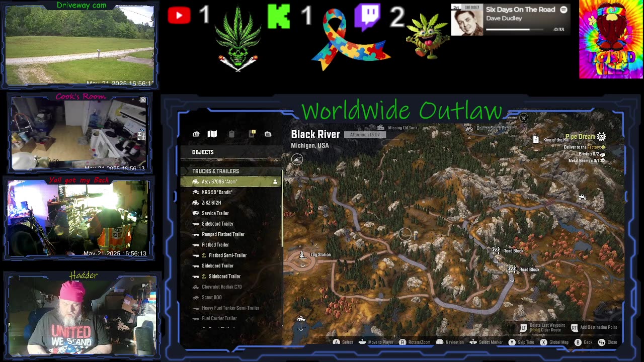Click the King of the Hill document icon
This screenshot has width=644, height=362.
click(x=536, y=140)
